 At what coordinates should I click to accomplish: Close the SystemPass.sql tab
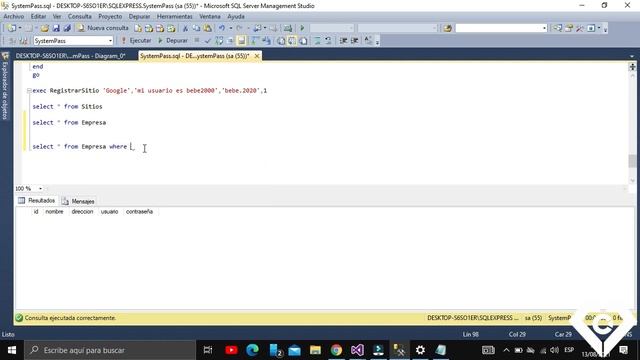(257, 56)
